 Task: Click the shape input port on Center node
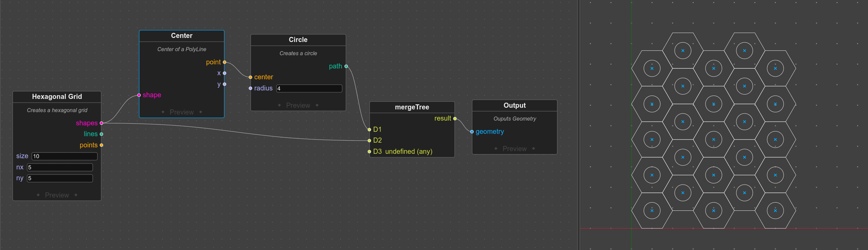pos(139,95)
